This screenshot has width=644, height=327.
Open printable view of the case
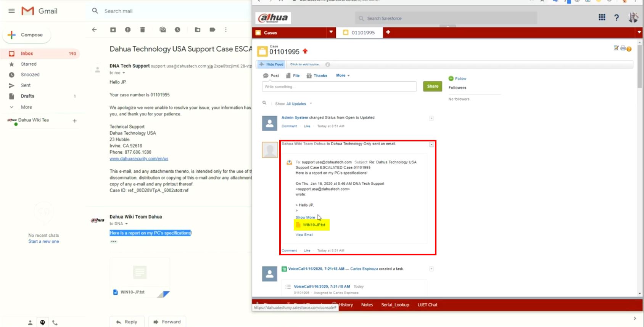(x=623, y=48)
